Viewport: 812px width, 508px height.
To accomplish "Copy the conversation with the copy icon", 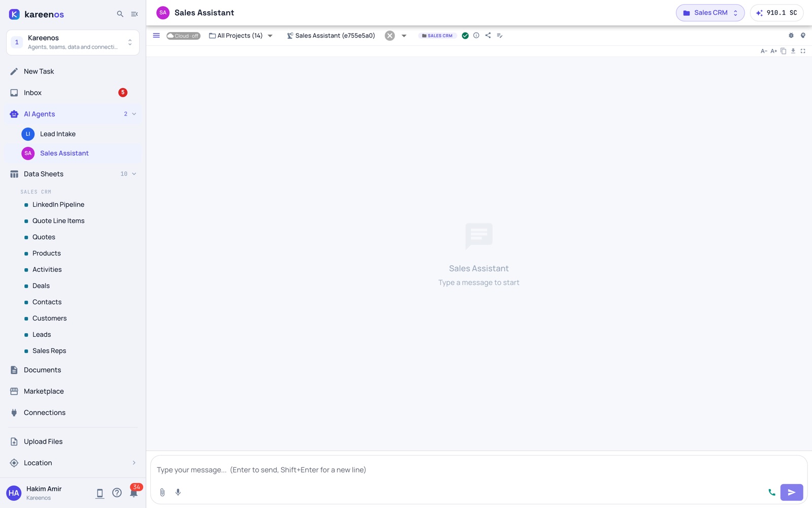I will click(783, 51).
